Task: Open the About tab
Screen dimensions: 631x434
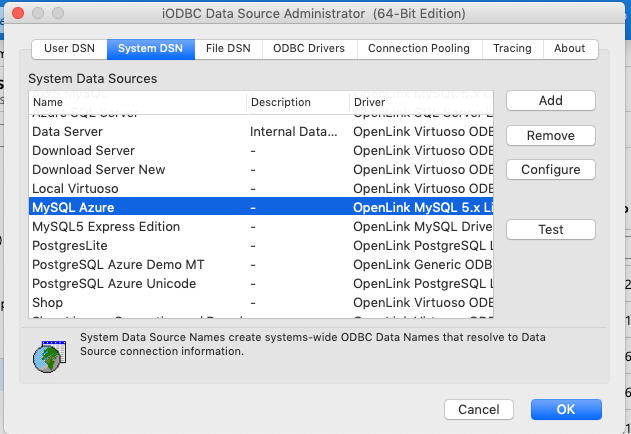Action: pyautogui.click(x=570, y=48)
